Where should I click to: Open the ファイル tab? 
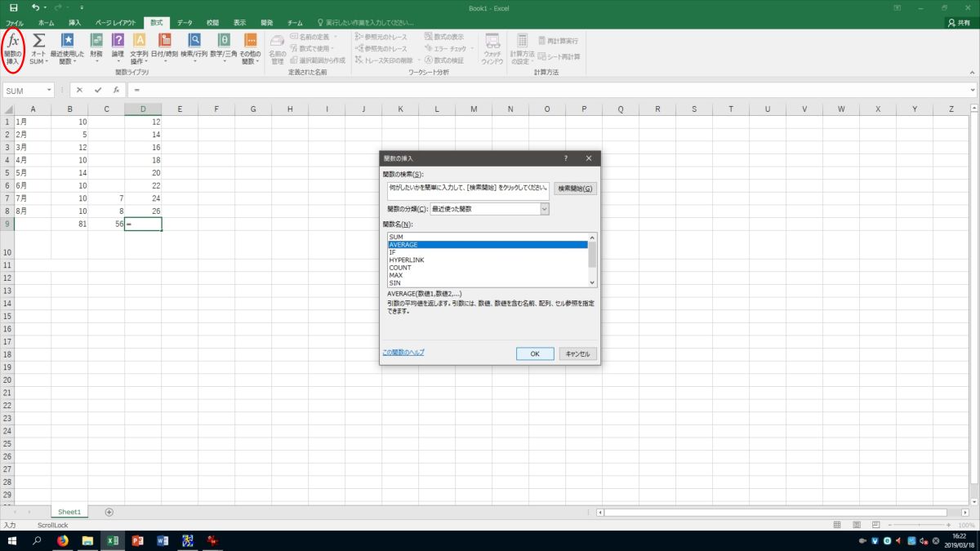click(x=15, y=23)
